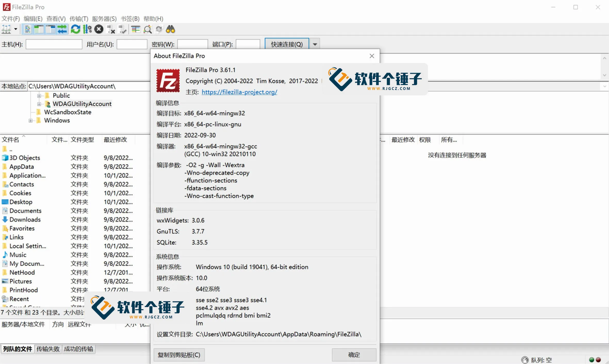Toggle local directory tree display
Viewport: 609px width, 364px height.
pyautogui.click(x=39, y=29)
